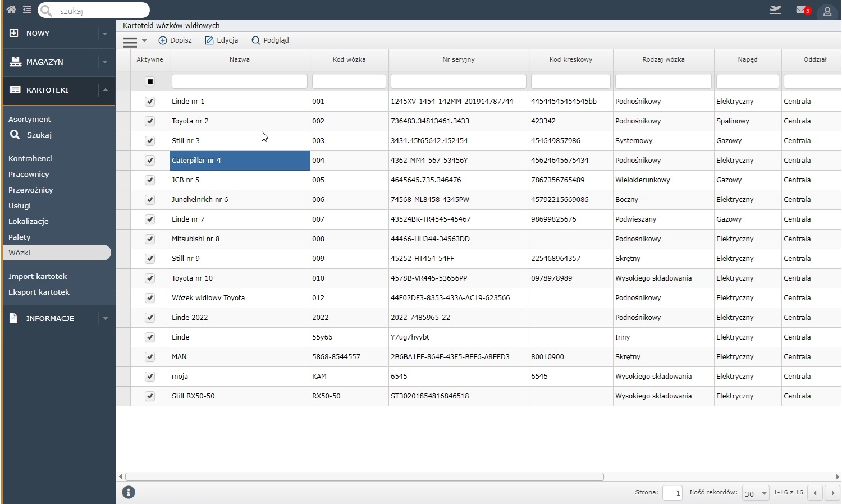Sort by Nazwa column header
Image resolution: width=842 pixels, height=504 pixels.
[x=240, y=59]
